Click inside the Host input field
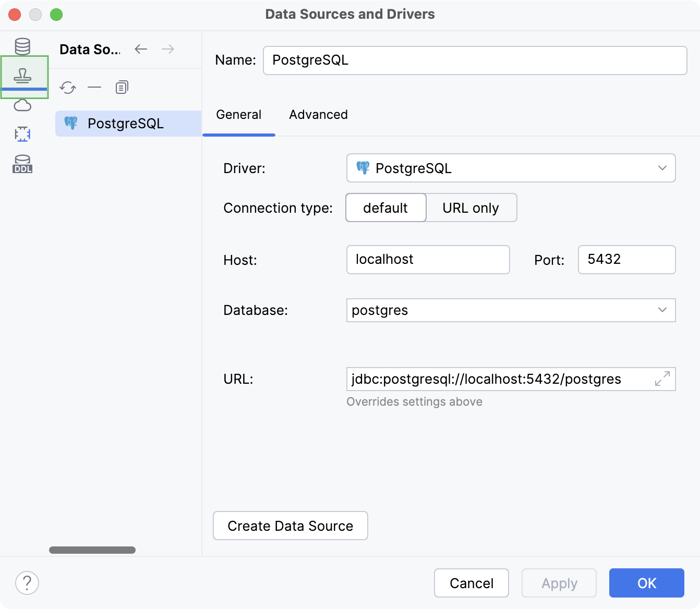 coord(428,260)
